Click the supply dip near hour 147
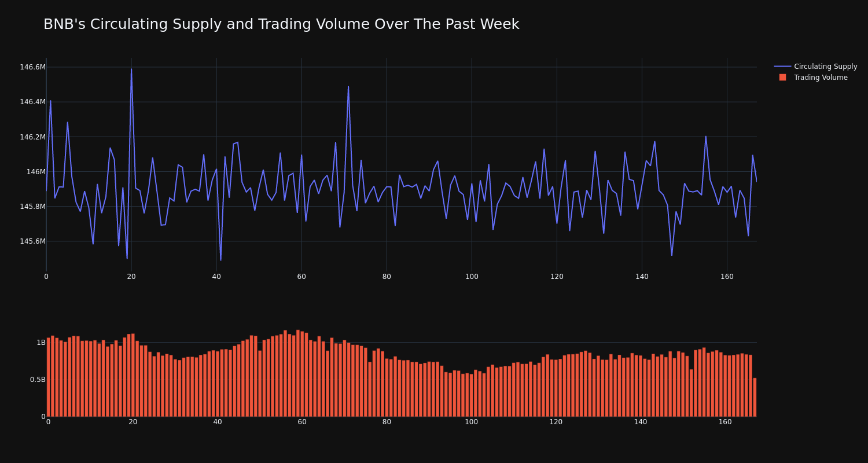 click(672, 255)
